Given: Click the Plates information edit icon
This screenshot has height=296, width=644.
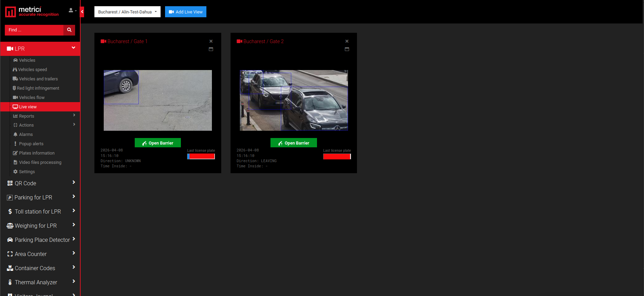Looking at the screenshot, I should [16, 153].
